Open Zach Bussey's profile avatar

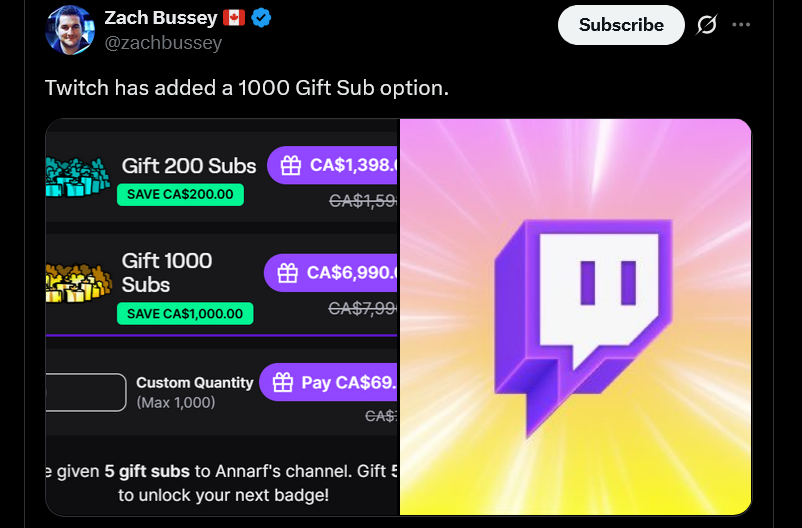click(70, 30)
